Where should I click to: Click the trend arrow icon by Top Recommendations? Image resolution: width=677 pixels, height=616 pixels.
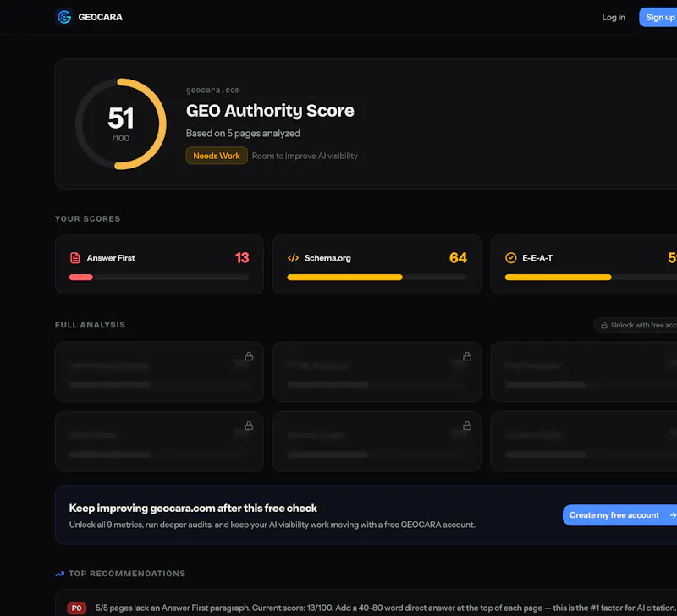point(60,574)
